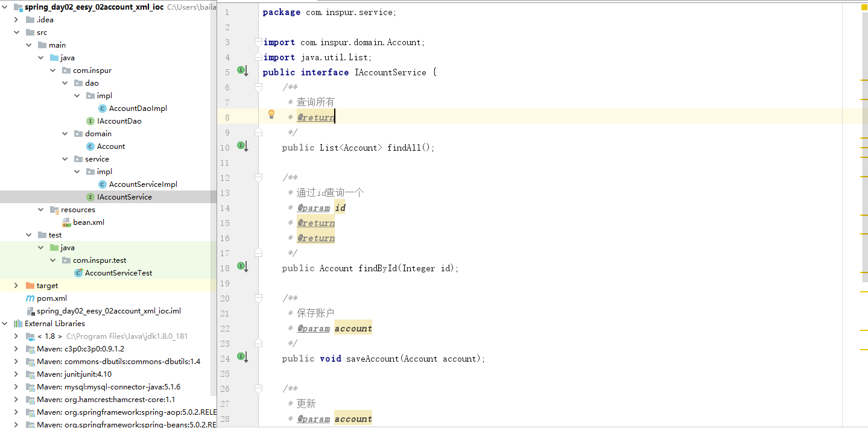Toggle Javadoc fold marker on line 6

pos(259,87)
